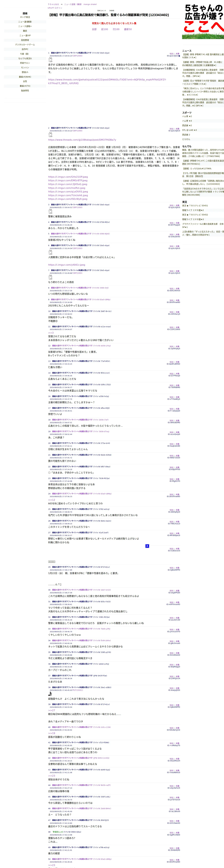Open imgur link yl6i61r.jpeg in post 6
The image size is (224, 868).
coord(67,265)
